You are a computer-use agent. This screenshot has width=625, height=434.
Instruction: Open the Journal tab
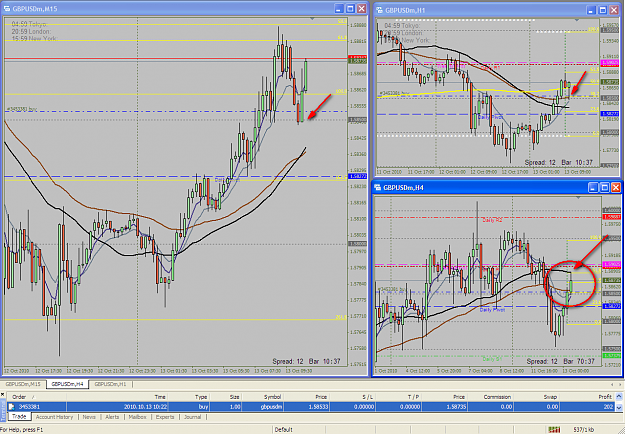coord(193,417)
